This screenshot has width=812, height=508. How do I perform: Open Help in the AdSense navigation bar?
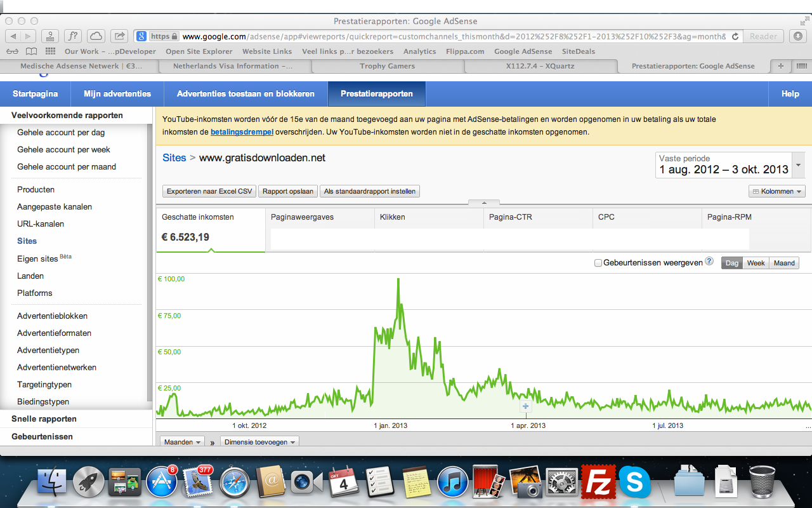click(790, 94)
